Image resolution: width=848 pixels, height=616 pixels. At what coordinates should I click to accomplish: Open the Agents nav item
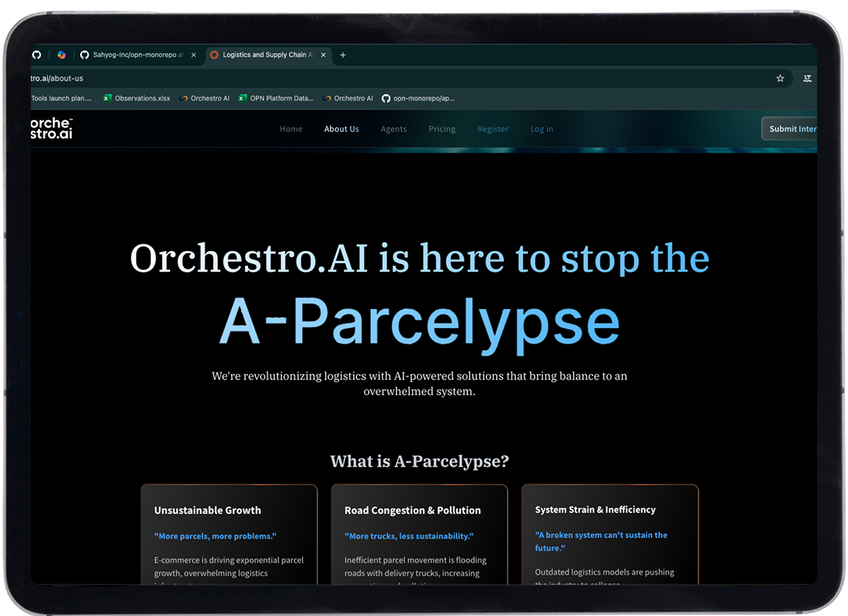pos(394,129)
